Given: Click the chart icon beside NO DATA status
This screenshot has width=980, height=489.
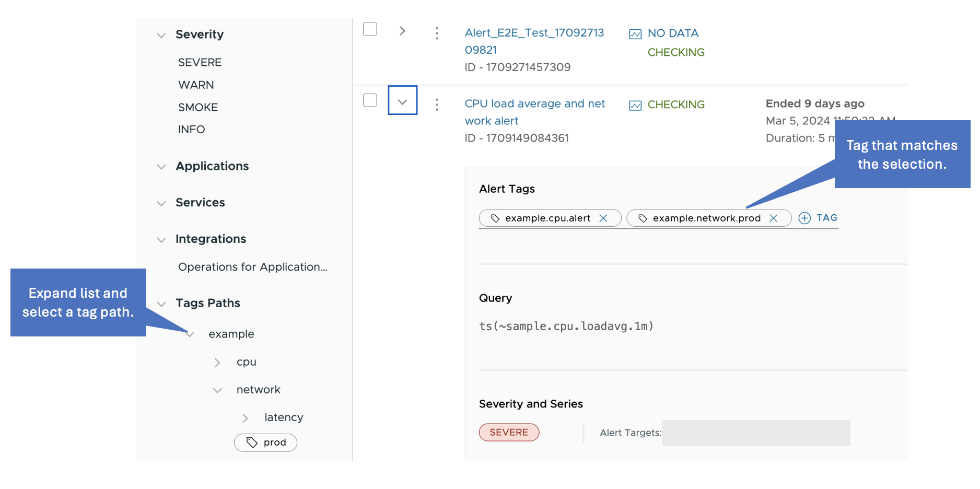Looking at the screenshot, I should (635, 34).
